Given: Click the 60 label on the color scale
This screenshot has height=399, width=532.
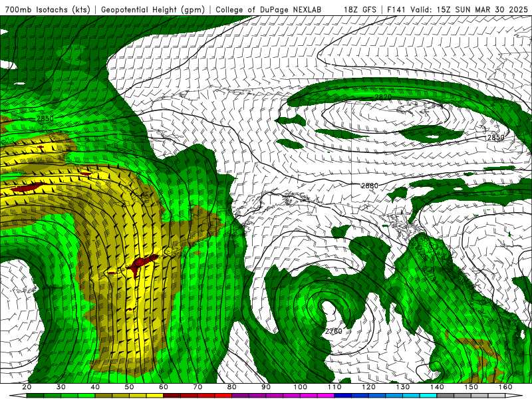Looking at the screenshot, I should (x=164, y=387).
